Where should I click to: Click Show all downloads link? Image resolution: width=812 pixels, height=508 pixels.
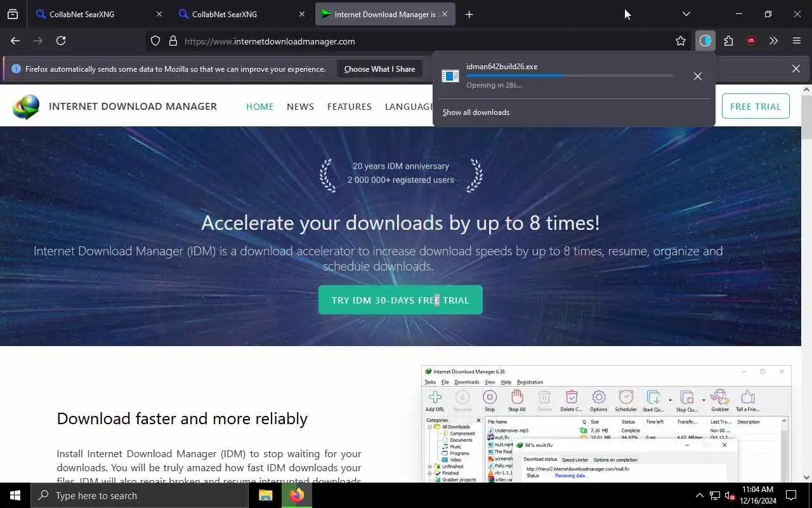[x=476, y=112]
